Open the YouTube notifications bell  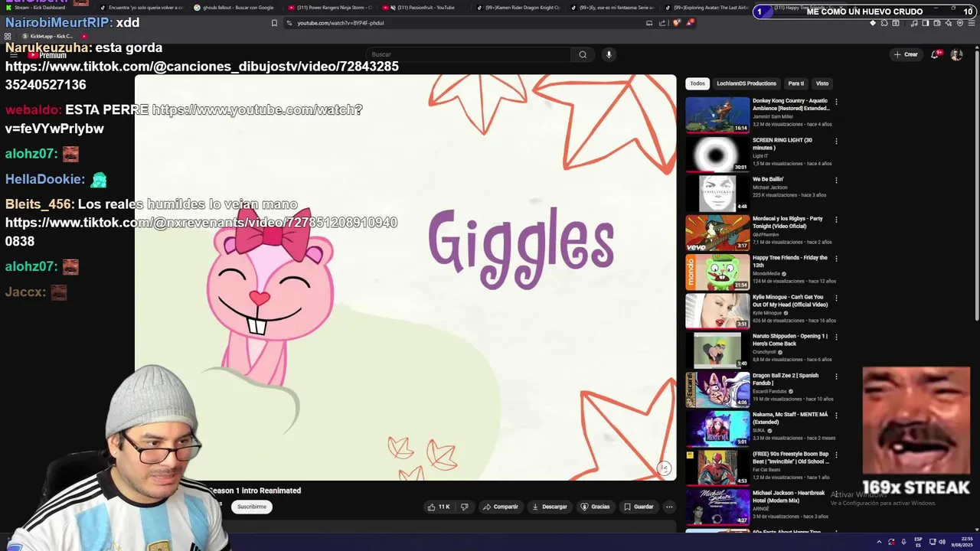935,54
